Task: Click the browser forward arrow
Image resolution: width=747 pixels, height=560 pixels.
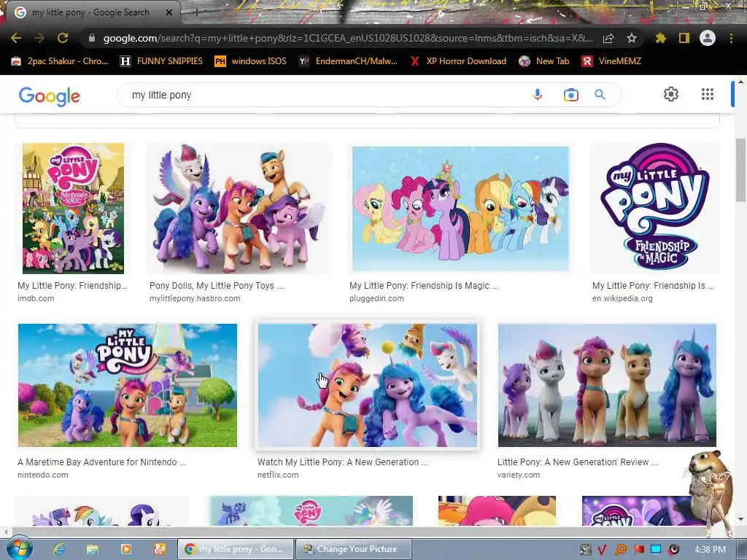Action: [x=39, y=38]
